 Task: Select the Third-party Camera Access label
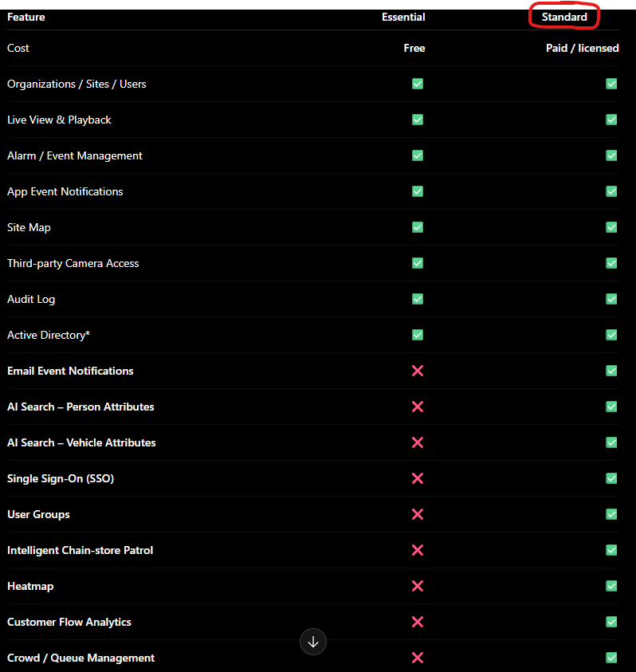click(x=73, y=264)
